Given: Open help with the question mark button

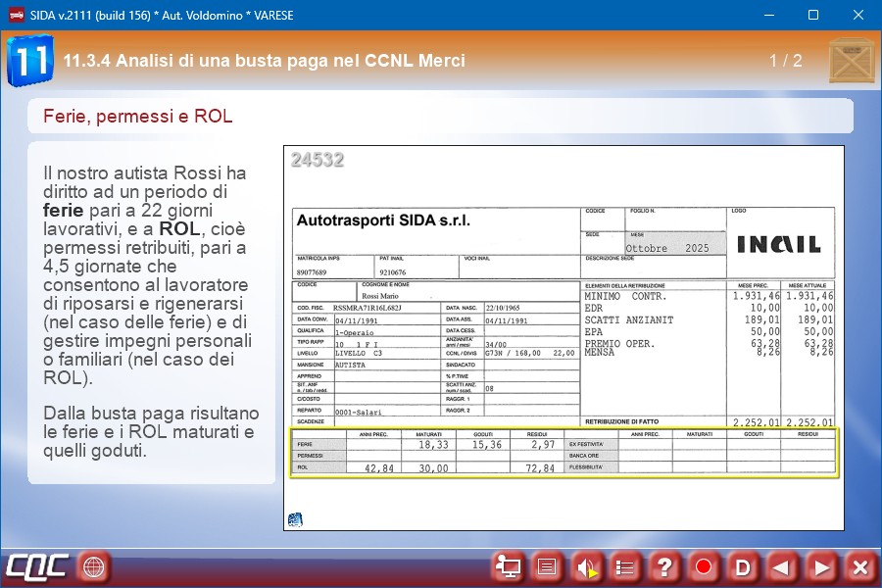Looking at the screenshot, I should 664,566.
